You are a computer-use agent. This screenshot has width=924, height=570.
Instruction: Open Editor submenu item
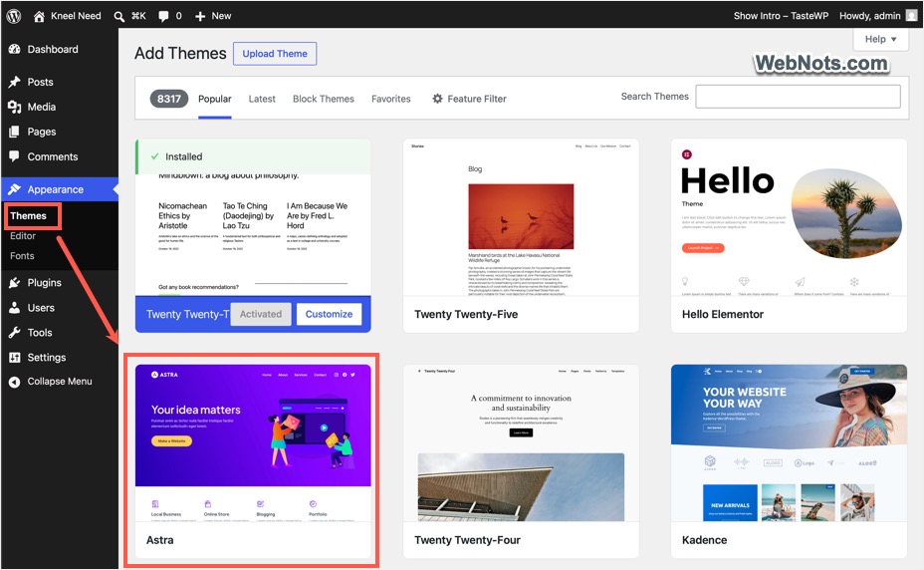coord(23,236)
